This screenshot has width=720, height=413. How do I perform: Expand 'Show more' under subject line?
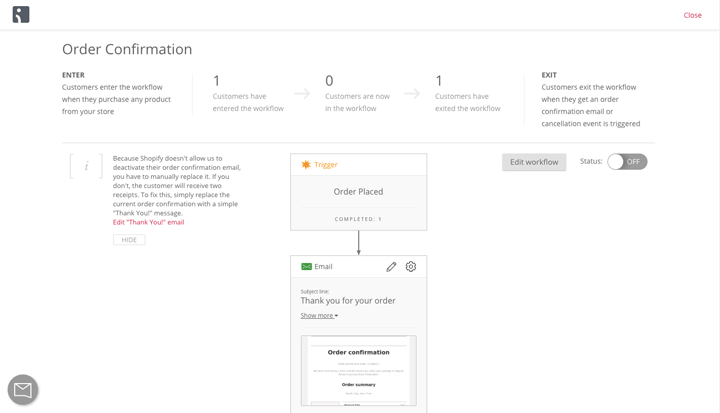click(319, 316)
